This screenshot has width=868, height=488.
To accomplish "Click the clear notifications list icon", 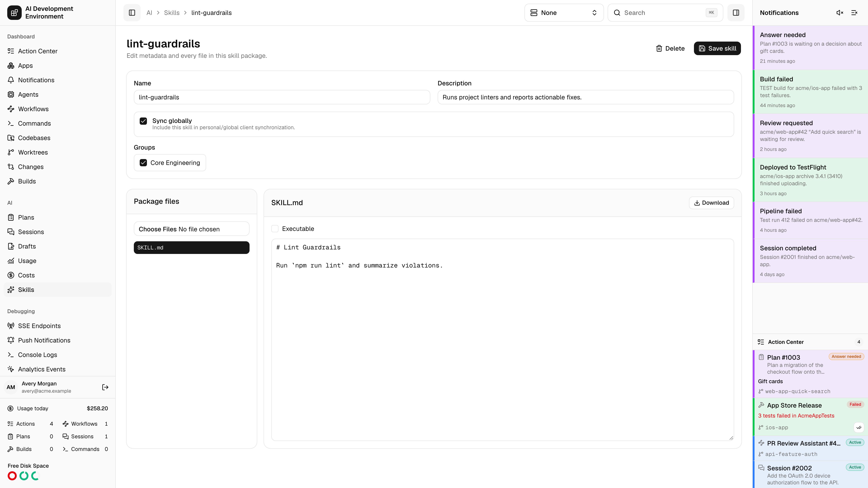I will point(854,13).
